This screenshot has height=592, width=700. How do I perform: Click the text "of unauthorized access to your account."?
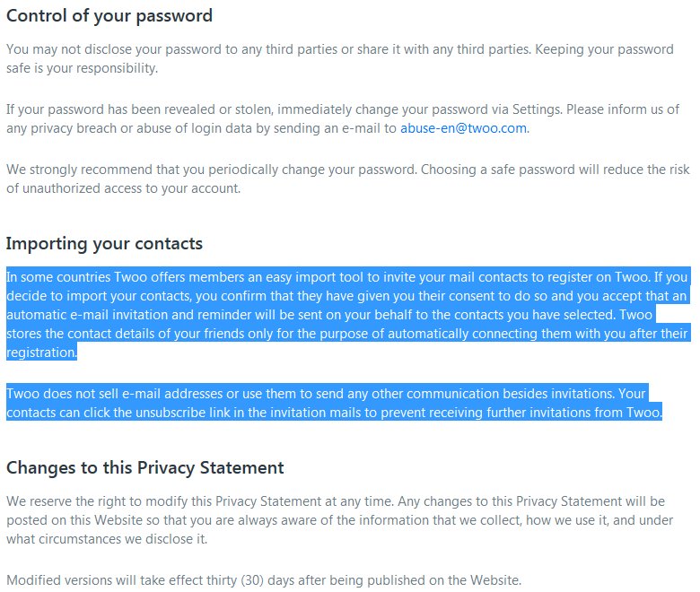(x=123, y=188)
